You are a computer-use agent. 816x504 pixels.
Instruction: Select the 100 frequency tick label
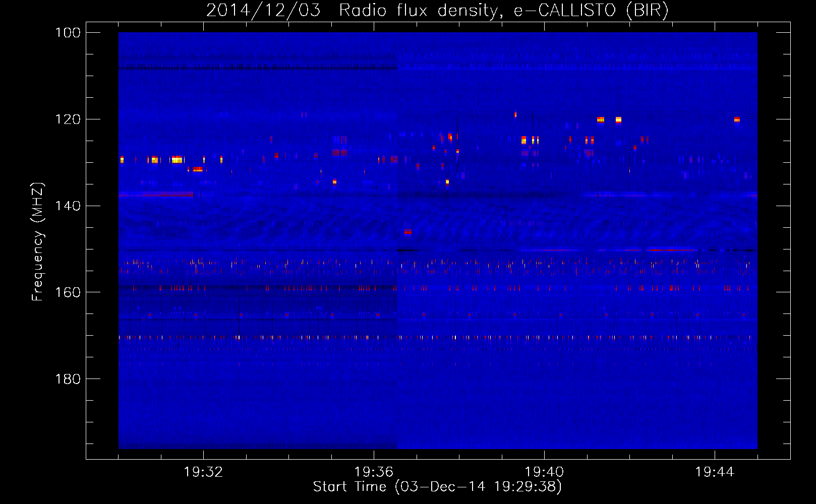tap(68, 33)
